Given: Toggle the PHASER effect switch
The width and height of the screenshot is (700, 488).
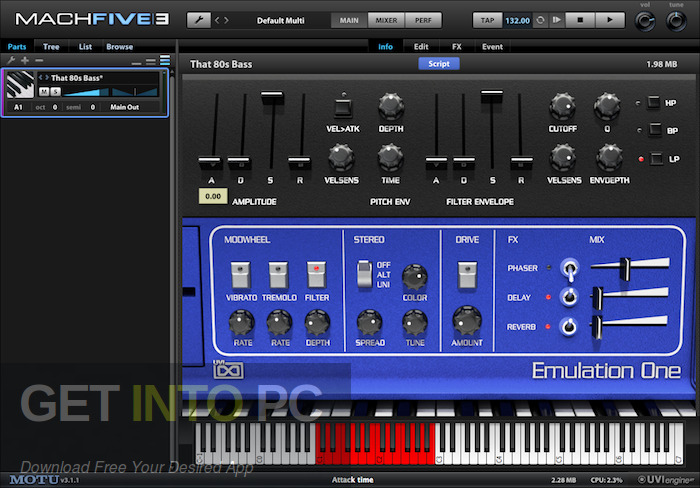Looking at the screenshot, I should point(570,269).
